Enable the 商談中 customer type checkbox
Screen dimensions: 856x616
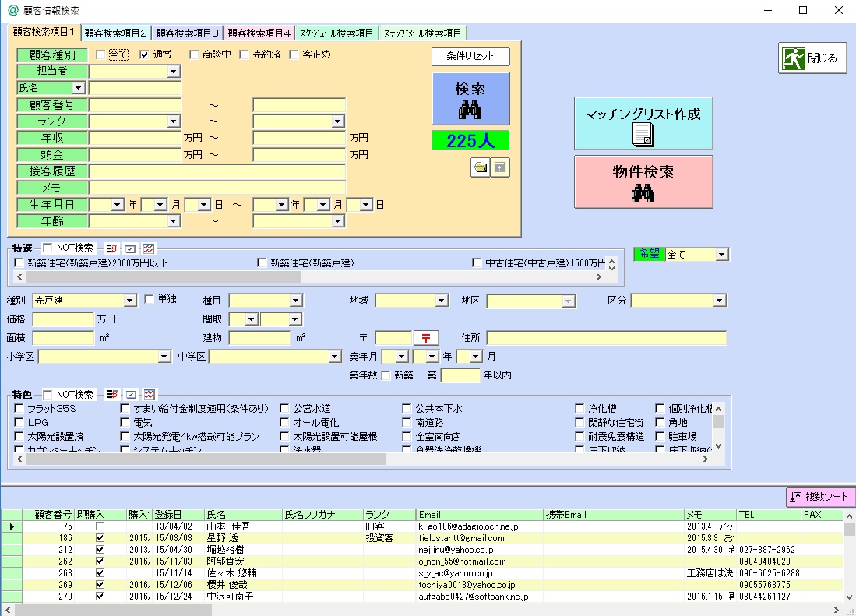click(196, 55)
